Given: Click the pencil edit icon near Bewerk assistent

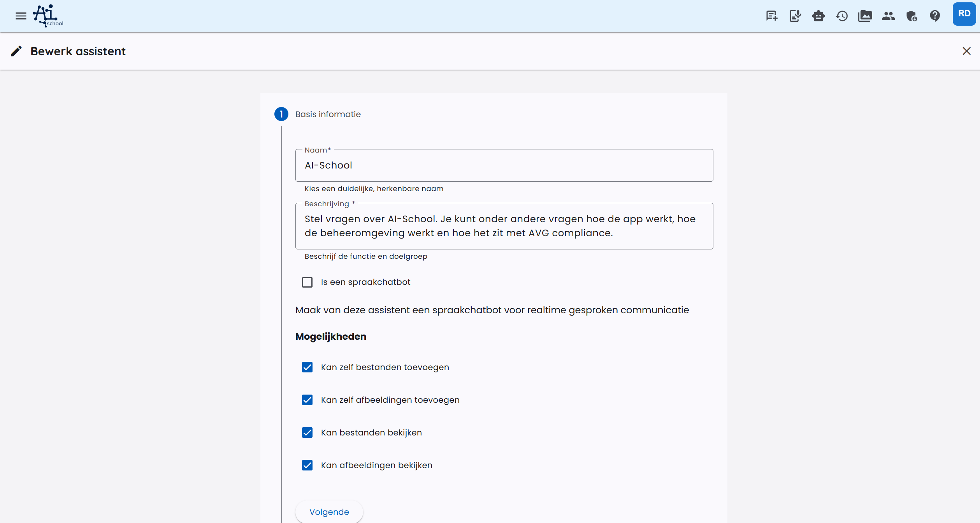Looking at the screenshot, I should click(x=17, y=51).
